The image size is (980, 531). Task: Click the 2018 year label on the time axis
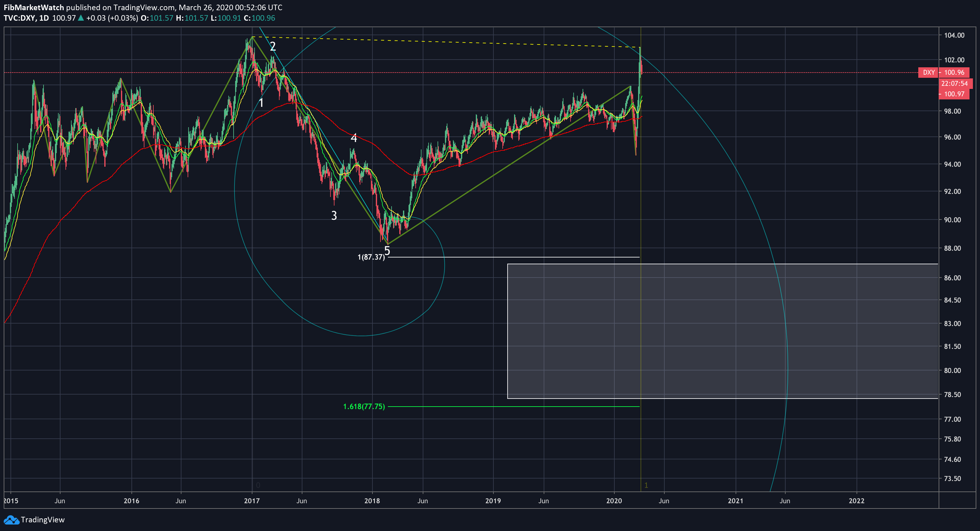tap(372, 500)
